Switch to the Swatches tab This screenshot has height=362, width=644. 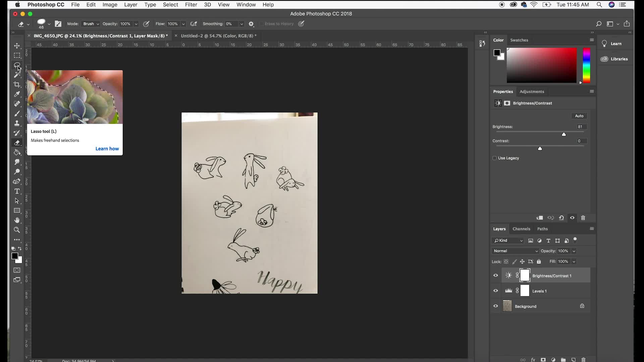(519, 40)
